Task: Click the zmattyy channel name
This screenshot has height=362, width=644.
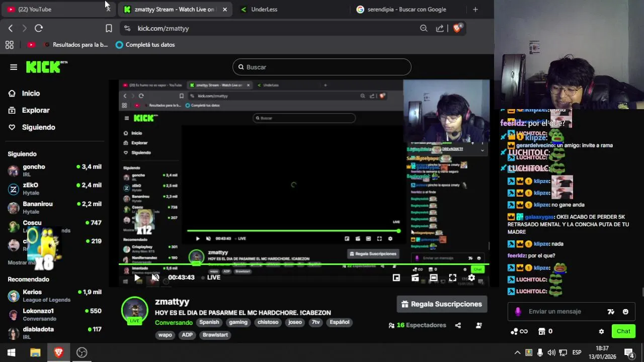Action: pyautogui.click(x=172, y=302)
